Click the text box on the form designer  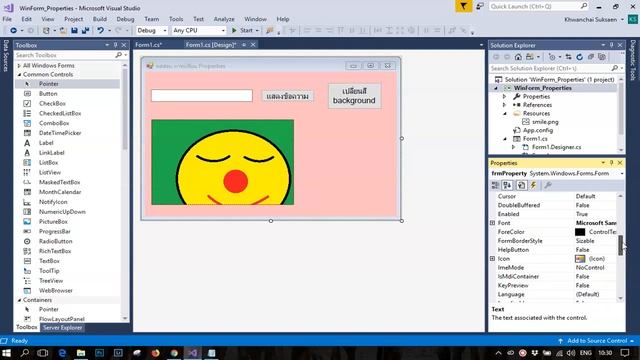point(202,96)
